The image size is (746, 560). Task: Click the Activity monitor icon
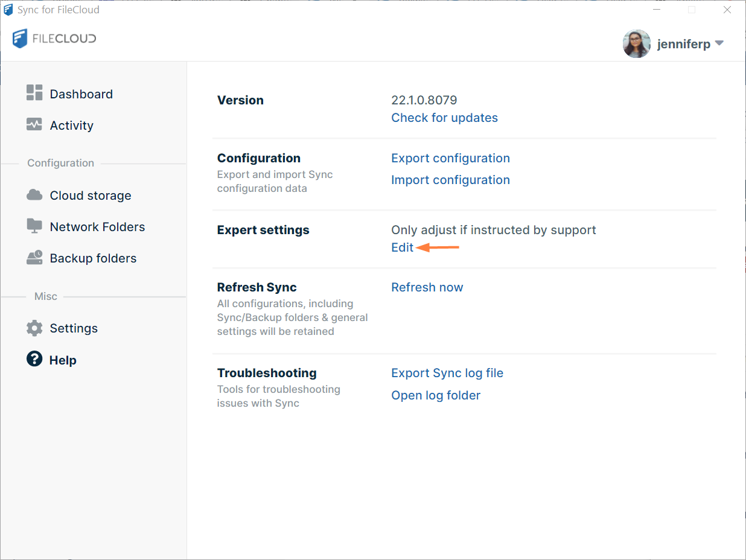34,124
